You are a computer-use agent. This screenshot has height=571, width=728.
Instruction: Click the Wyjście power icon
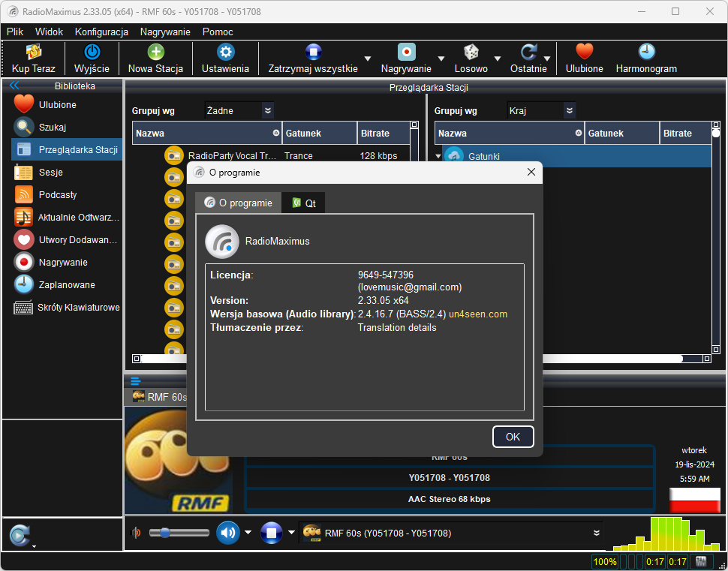click(92, 52)
